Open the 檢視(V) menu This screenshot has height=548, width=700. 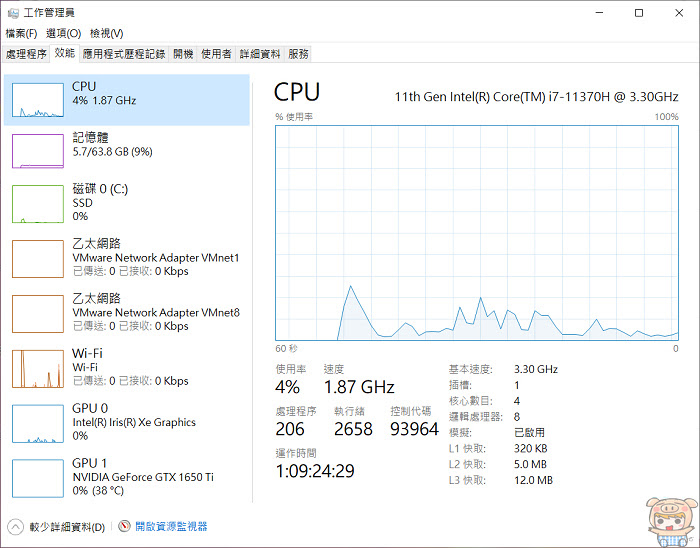(106, 33)
